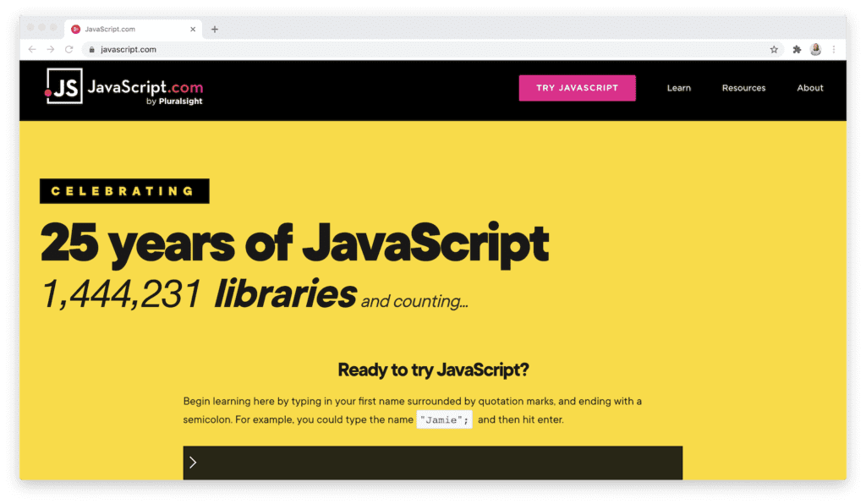
Task: Click the JS logo in the site header
Action: point(64,86)
